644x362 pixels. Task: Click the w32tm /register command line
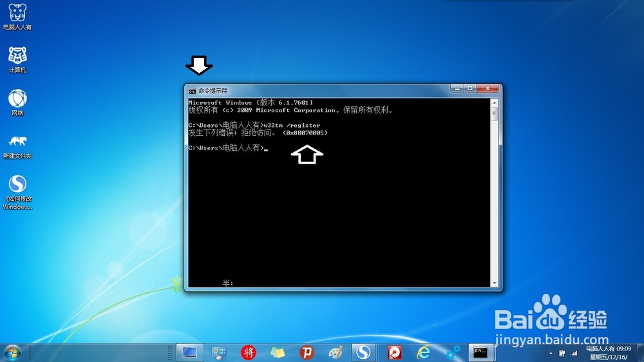pos(254,125)
